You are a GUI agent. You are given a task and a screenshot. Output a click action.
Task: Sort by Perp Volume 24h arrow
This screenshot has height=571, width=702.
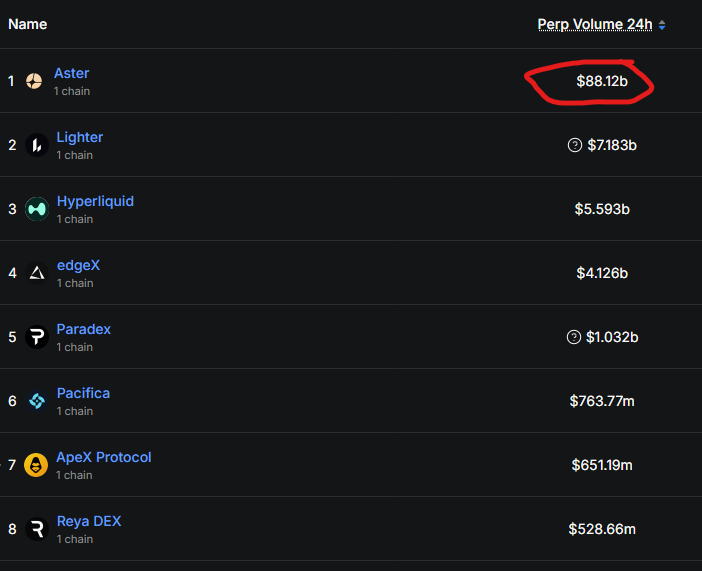coord(662,25)
